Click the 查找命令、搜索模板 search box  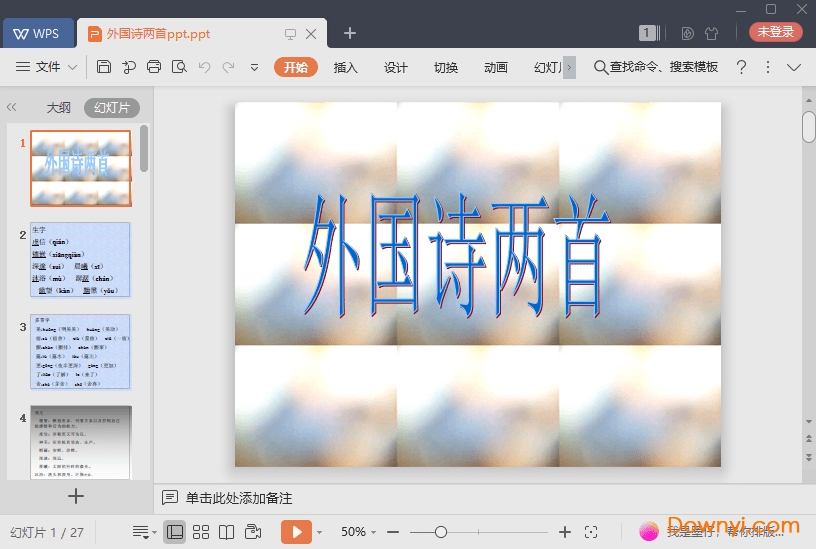coord(656,67)
